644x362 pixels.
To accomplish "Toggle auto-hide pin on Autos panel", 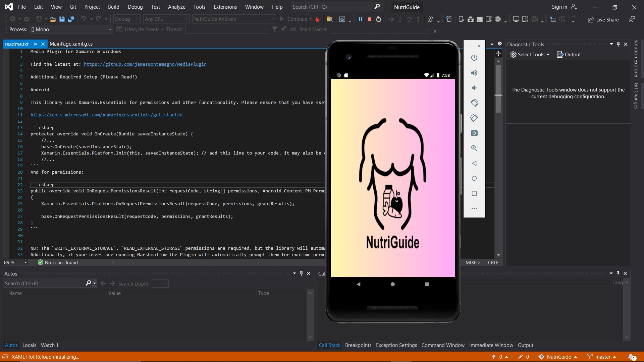I will [x=301, y=274].
